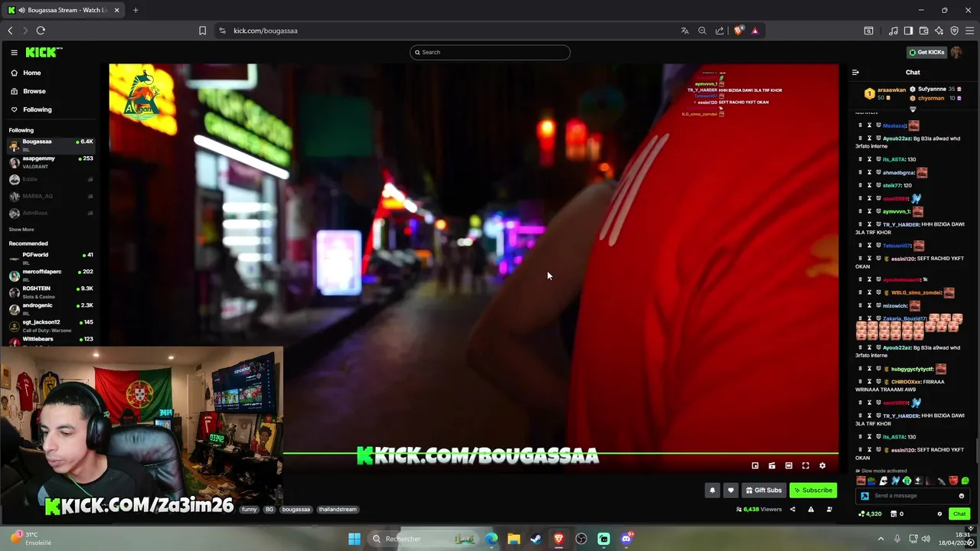Viewport: 980px width, 551px height.
Task: Share the stream via share icon
Action: click(792, 510)
